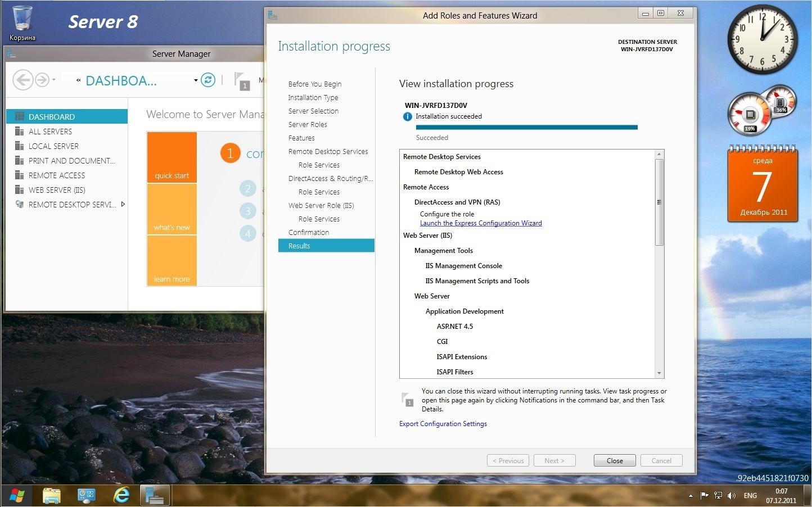
Task: Click the results list scrollbar thumb
Action: (x=659, y=202)
